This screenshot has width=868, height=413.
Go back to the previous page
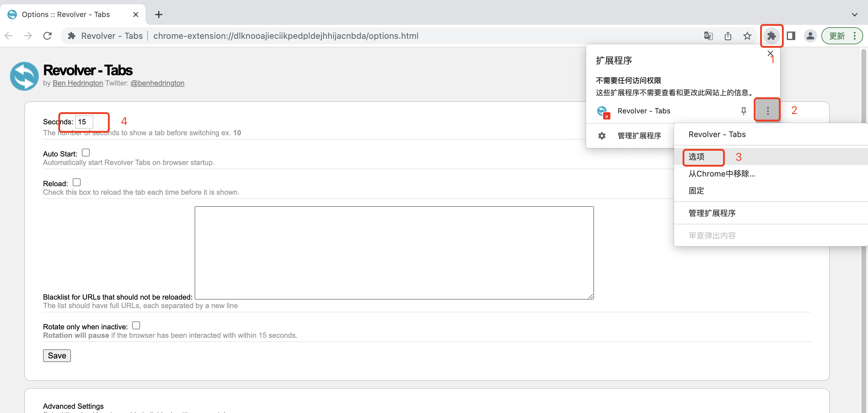9,36
